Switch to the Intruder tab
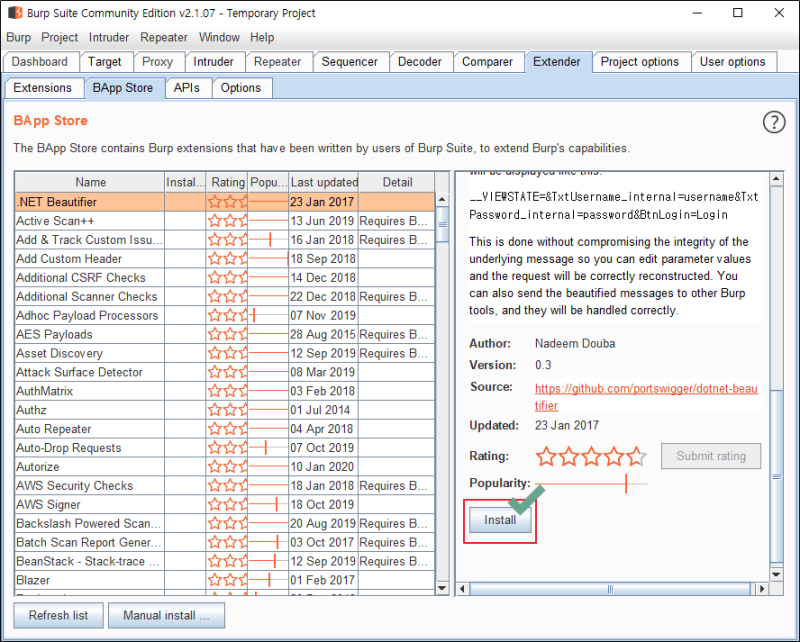The height and width of the screenshot is (642, 800). coord(213,62)
